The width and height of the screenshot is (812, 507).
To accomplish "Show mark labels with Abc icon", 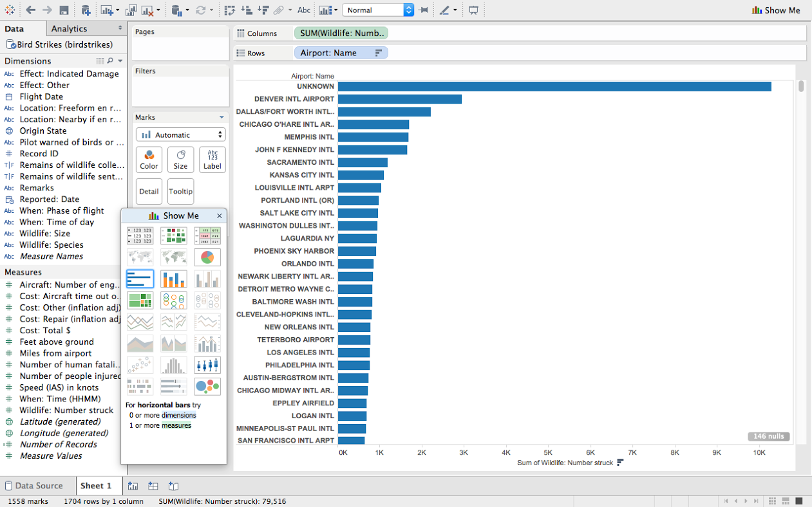I will point(304,10).
